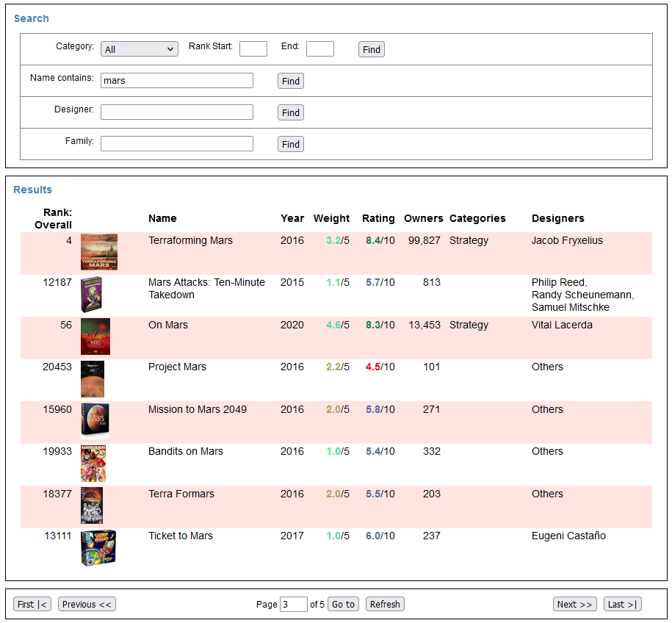This screenshot has width=672, height=623.
Task: Click the Find button beside Rank End
Action: click(372, 49)
